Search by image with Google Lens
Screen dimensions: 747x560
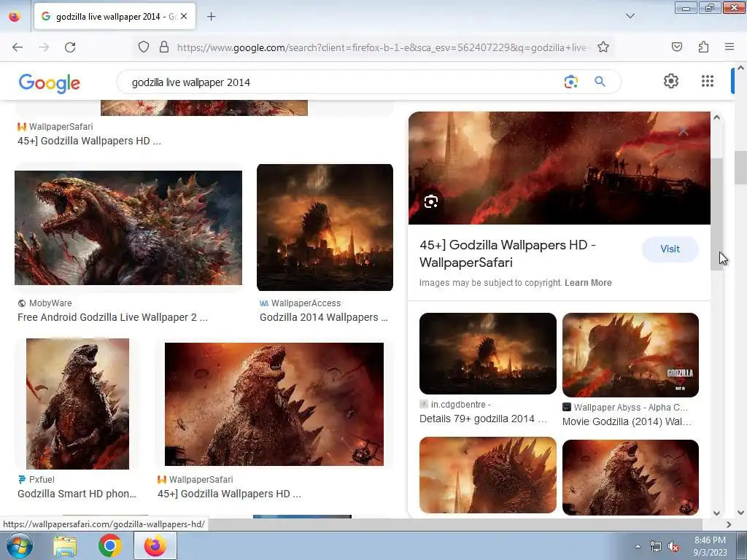coord(570,82)
